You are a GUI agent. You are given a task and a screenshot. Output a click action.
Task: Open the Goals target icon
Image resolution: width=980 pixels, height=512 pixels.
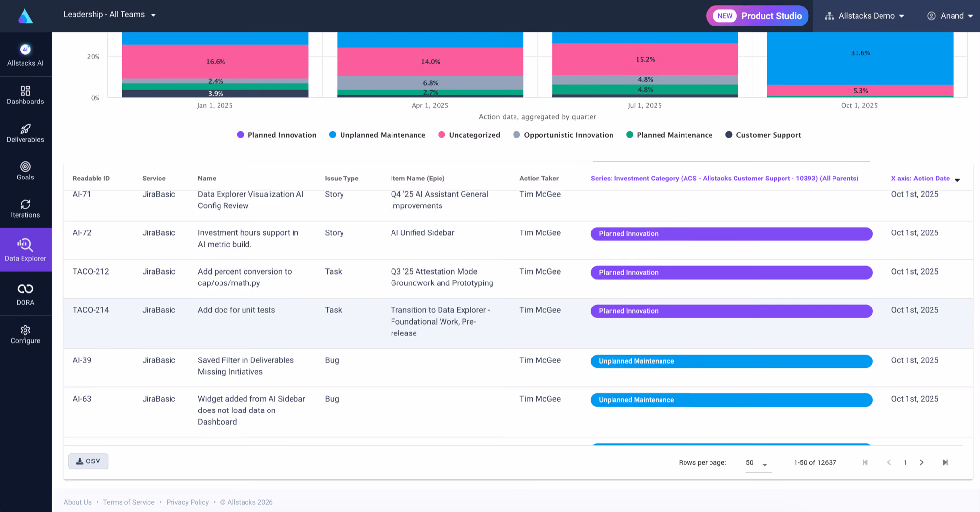(25, 167)
